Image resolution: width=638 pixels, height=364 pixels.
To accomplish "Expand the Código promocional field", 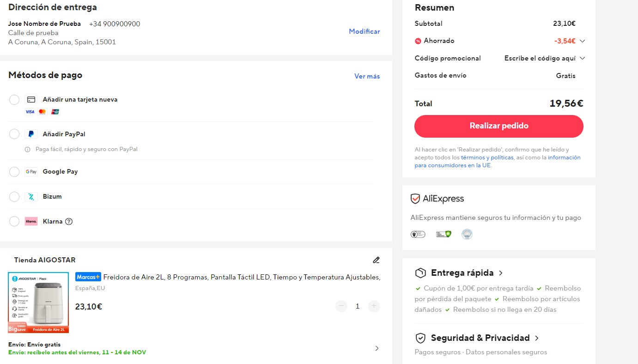I will coord(582,58).
